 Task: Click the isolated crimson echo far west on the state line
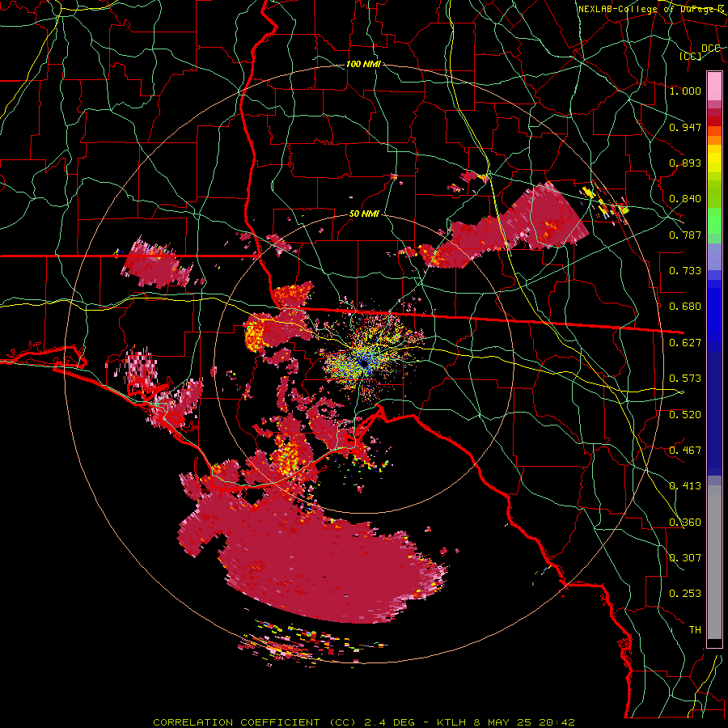pyautogui.click(x=155, y=264)
